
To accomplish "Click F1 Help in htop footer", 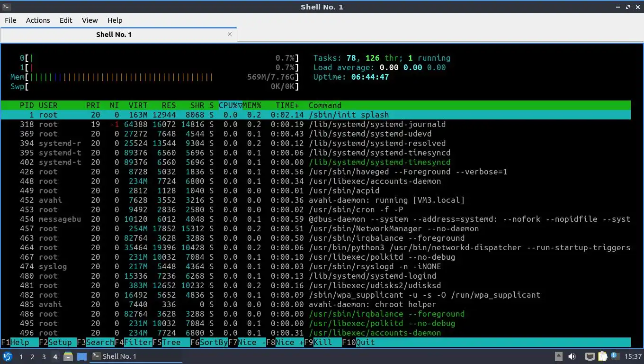I will click(19, 342).
